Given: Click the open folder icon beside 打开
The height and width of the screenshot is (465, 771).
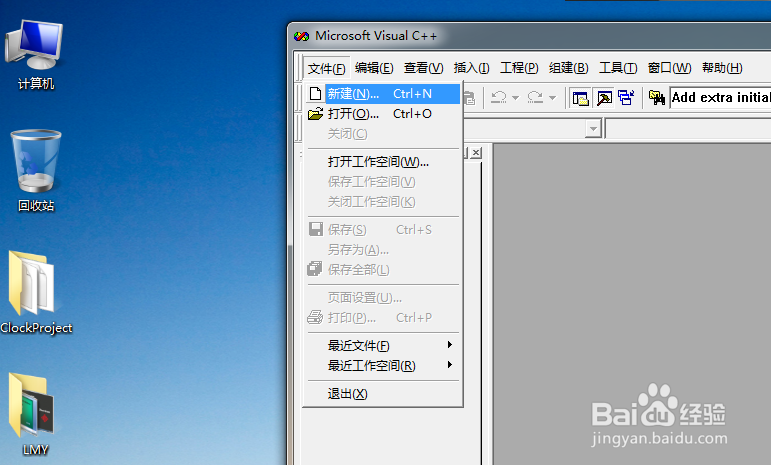Looking at the screenshot, I should (315, 114).
